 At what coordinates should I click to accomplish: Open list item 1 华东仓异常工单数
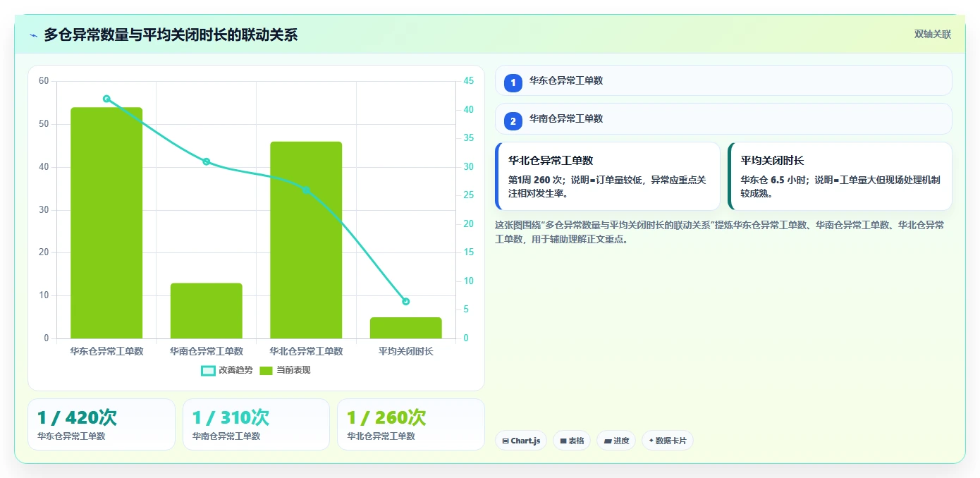(x=723, y=80)
